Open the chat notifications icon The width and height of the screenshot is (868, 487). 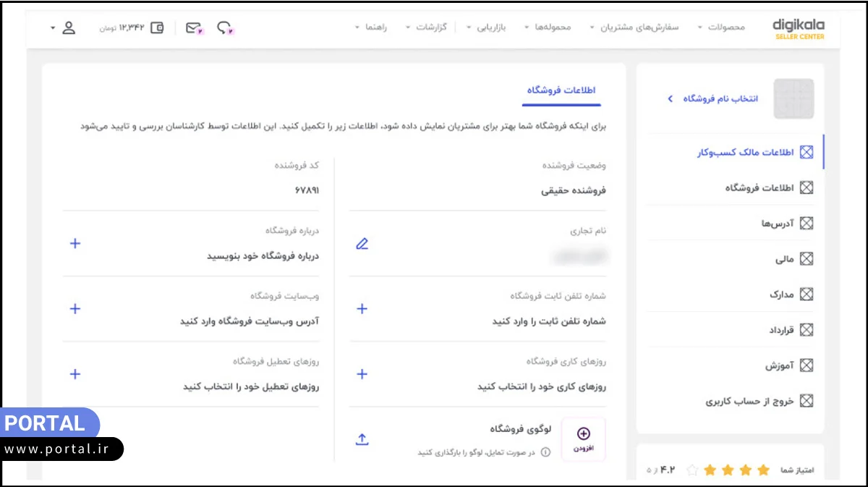tap(223, 27)
